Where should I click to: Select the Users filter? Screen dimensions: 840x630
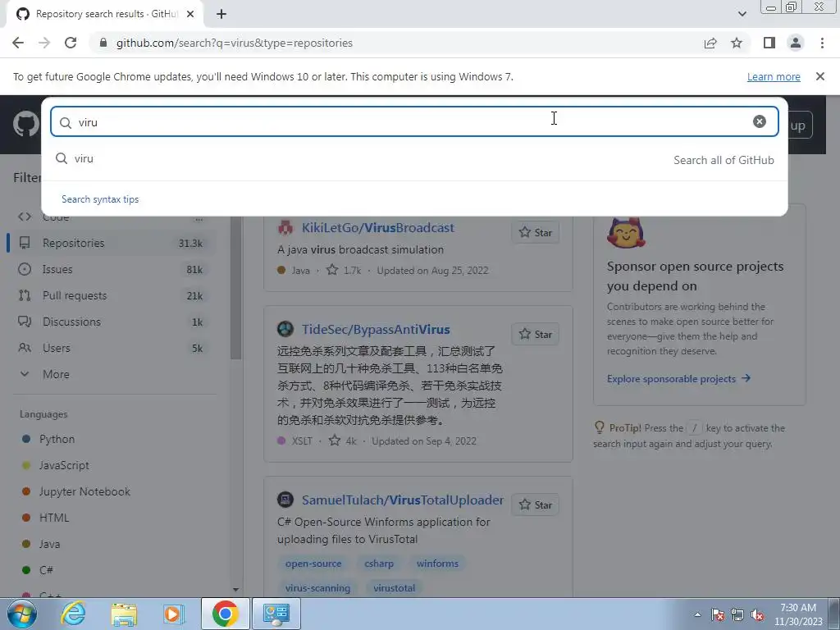112,348
